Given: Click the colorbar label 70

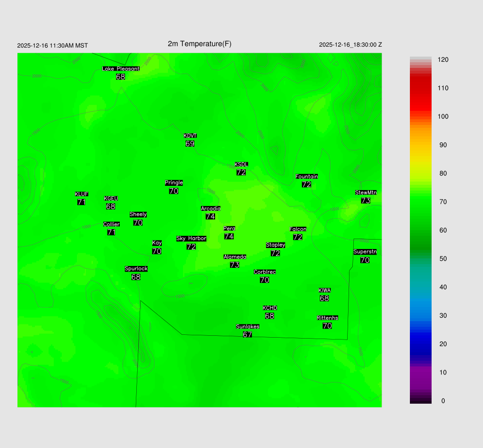Looking at the screenshot, I should (x=443, y=202).
